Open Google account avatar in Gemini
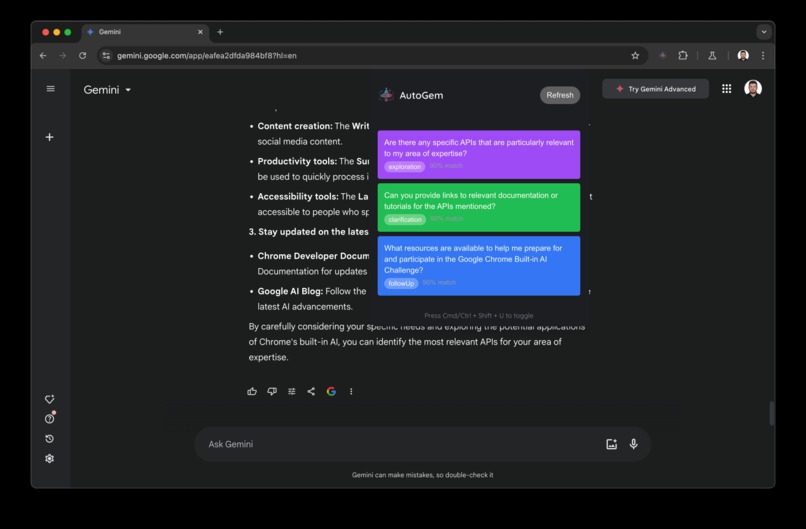This screenshot has width=806, height=529. click(x=753, y=88)
